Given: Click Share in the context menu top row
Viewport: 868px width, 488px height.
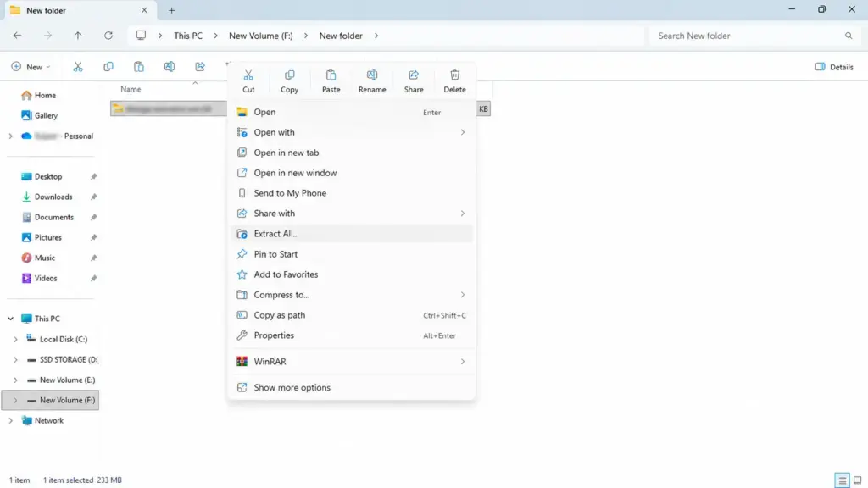Looking at the screenshot, I should [x=414, y=80].
